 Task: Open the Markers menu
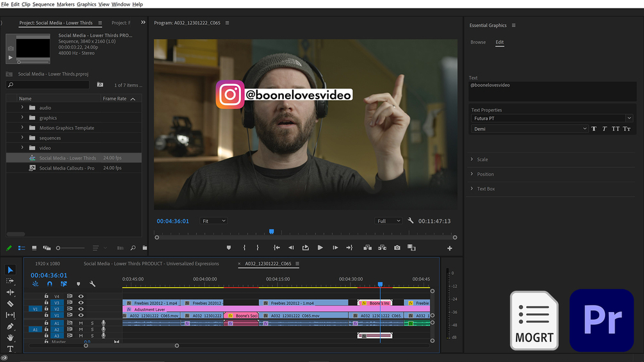pyautogui.click(x=65, y=4)
